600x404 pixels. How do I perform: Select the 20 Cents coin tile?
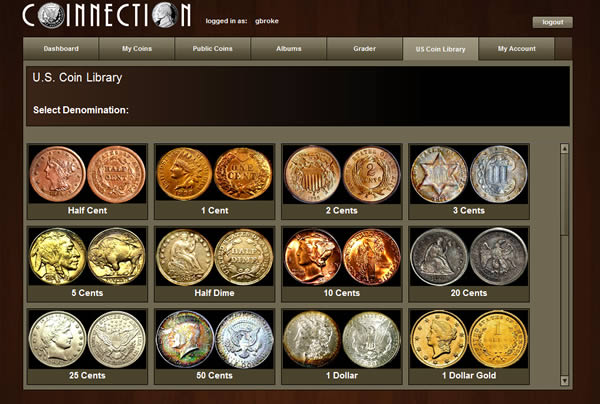(469, 264)
